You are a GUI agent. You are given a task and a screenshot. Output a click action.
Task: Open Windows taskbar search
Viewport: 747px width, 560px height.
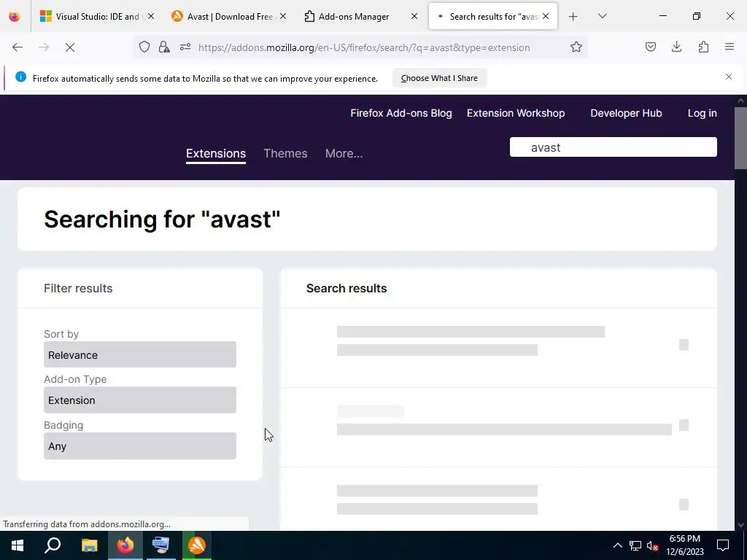53,545
